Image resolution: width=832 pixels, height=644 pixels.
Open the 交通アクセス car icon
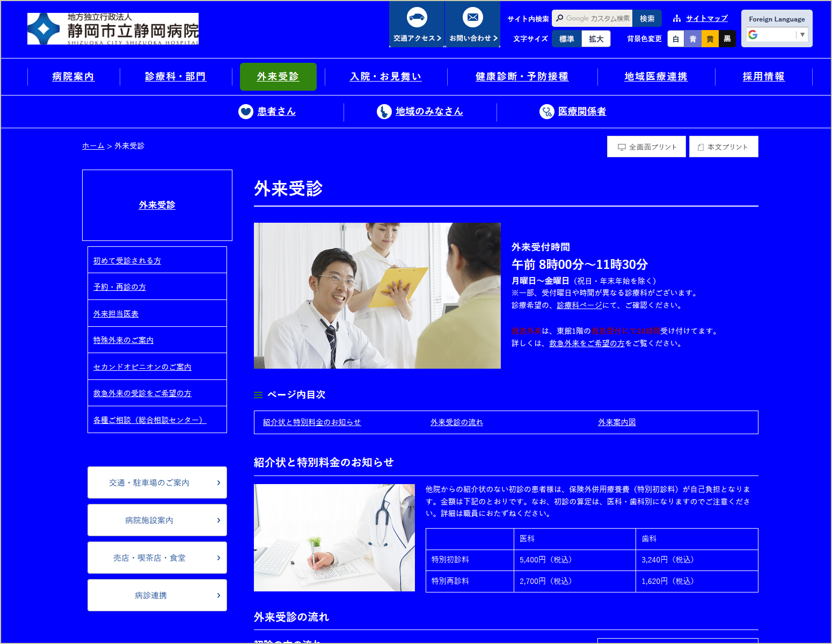[417, 17]
